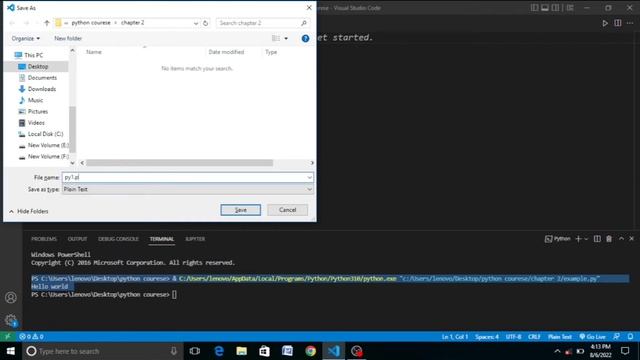This screenshot has width=640, height=360.
Task: Sort files by Name column
Action: point(94,52)
